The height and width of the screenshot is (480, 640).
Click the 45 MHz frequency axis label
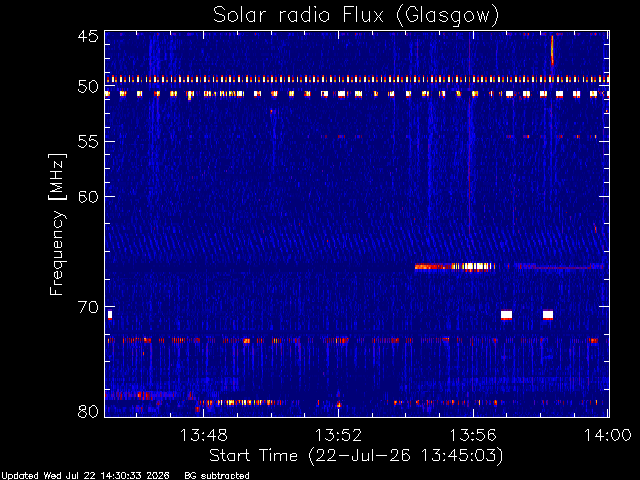pos(88,37)
